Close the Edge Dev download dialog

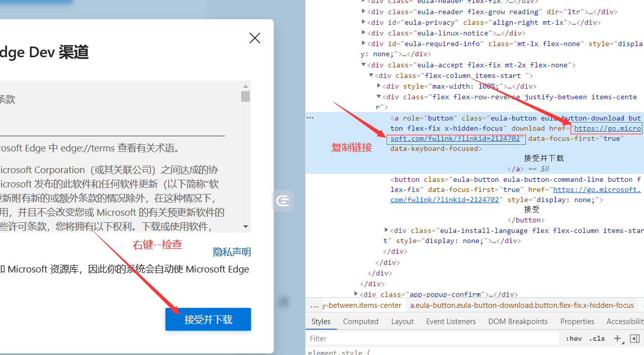tap(255, 38)
